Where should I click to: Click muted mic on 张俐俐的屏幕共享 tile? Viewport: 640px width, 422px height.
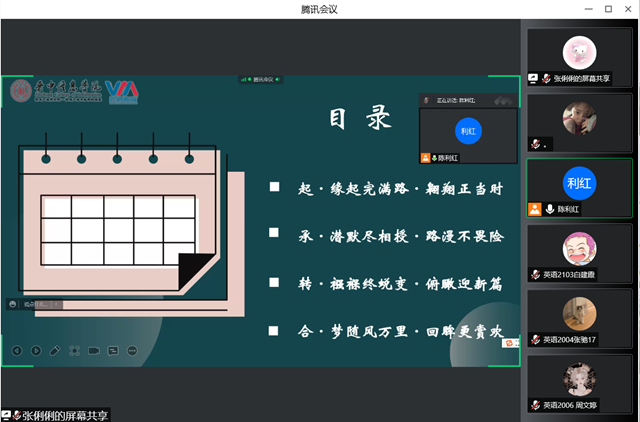(x=546, y=78)
